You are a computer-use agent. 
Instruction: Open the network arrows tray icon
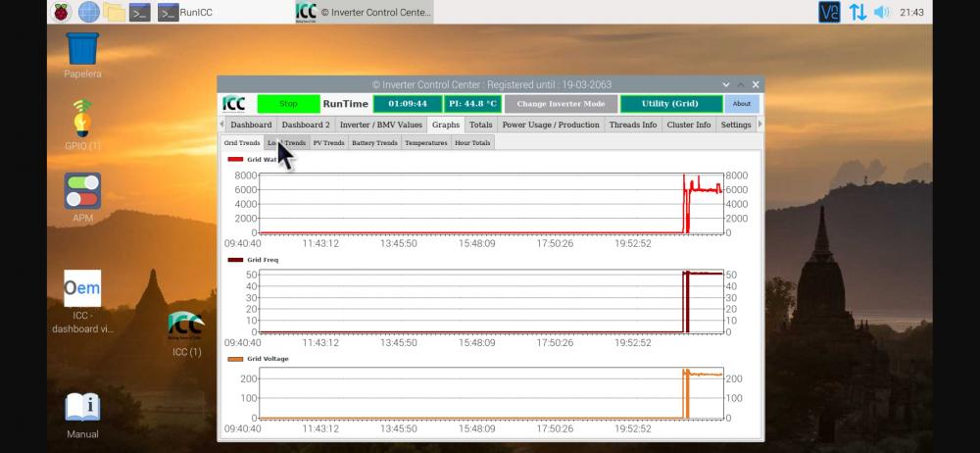(x=857, y=12)
